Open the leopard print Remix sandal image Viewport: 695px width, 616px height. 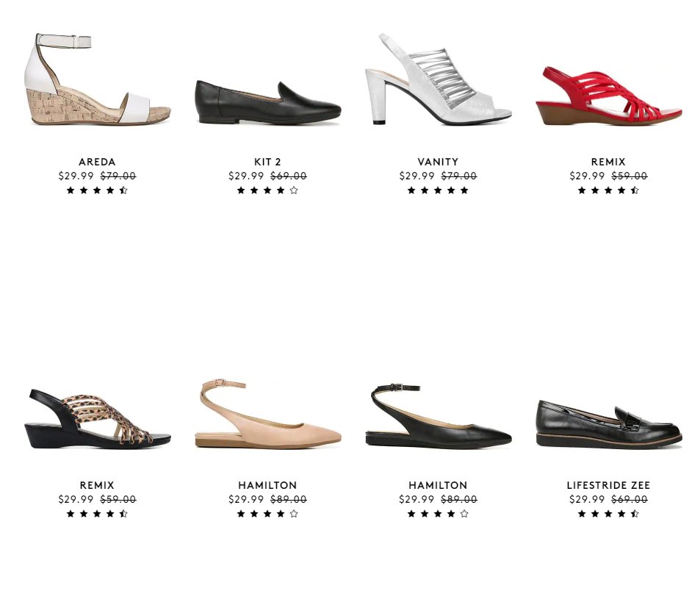[x=97, y=419]
